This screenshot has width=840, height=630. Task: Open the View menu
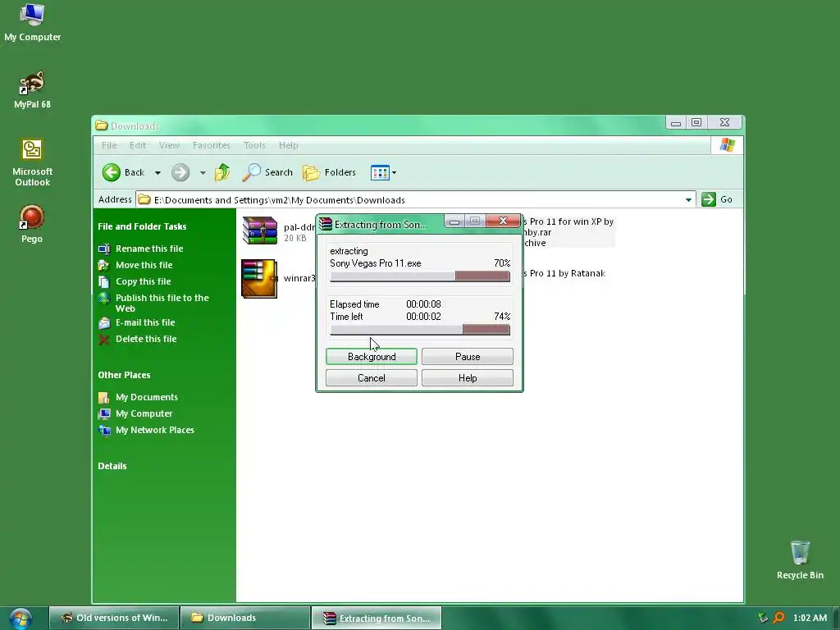point(169,145)
